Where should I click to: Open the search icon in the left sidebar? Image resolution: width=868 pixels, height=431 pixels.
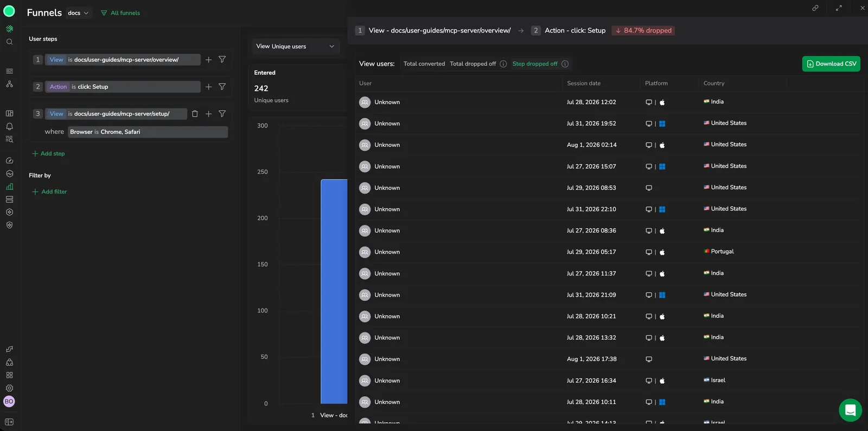[x=9, y=42]
